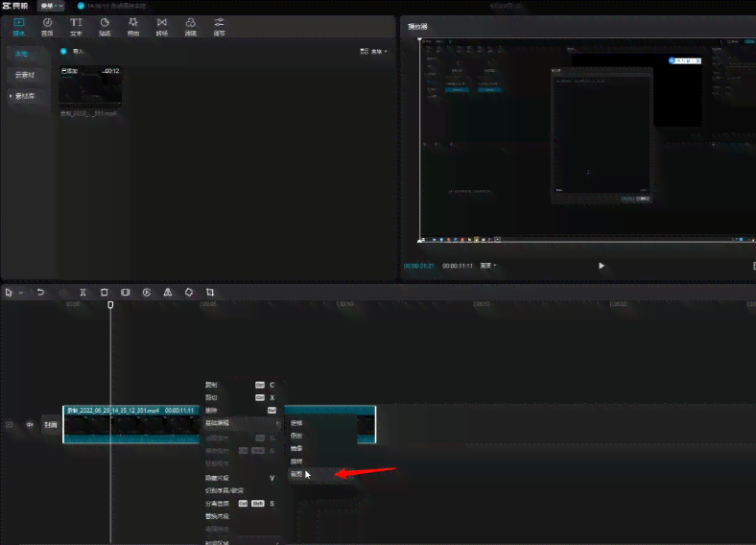The width and height of the screenshot is (756, 545).
Task: Open the Stickers (贴纸) tab
Action: [105, 27]
